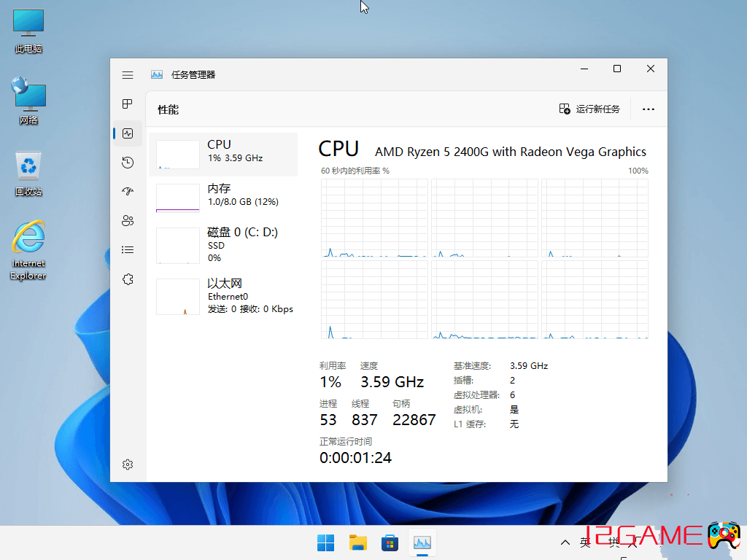Maximize the Task Manager window
This screenshot has width=747, height=560.
617,69
